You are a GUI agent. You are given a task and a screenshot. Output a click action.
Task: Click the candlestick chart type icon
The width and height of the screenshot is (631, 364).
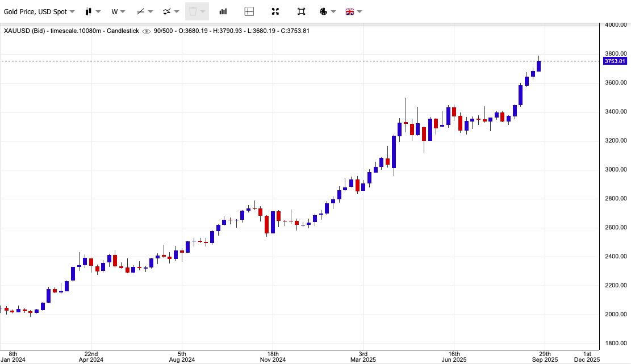tap(89, 12)
